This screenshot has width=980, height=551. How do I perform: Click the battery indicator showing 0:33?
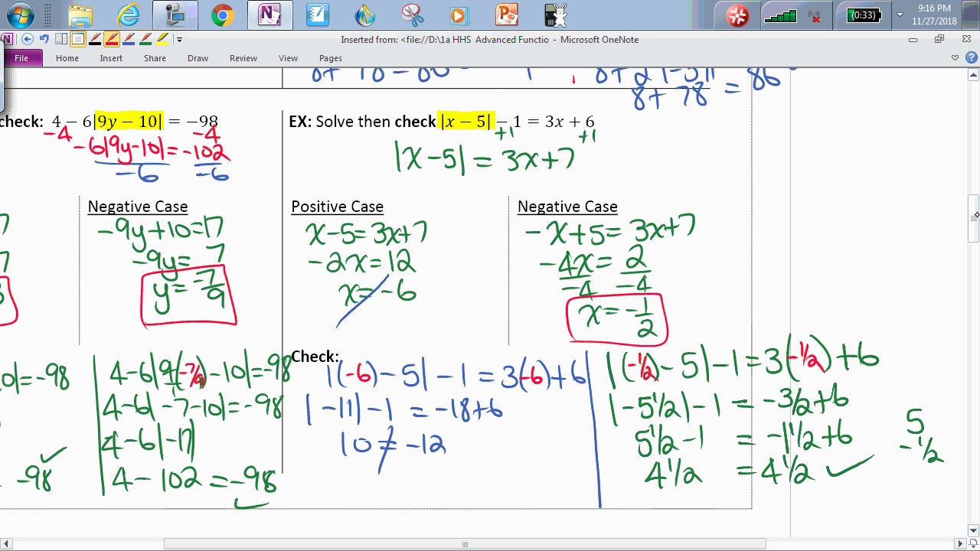864,15
